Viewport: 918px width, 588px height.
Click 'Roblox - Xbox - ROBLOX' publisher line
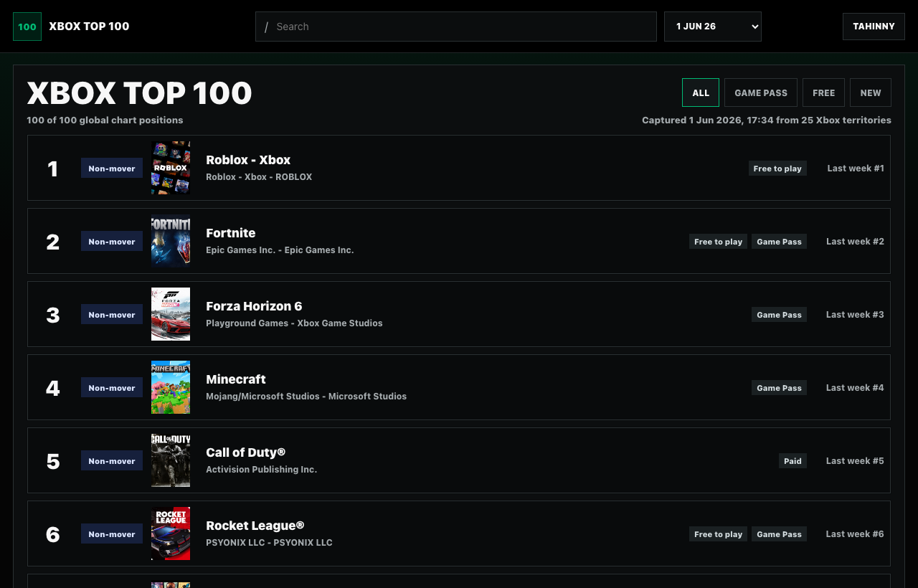click(259, 177)
